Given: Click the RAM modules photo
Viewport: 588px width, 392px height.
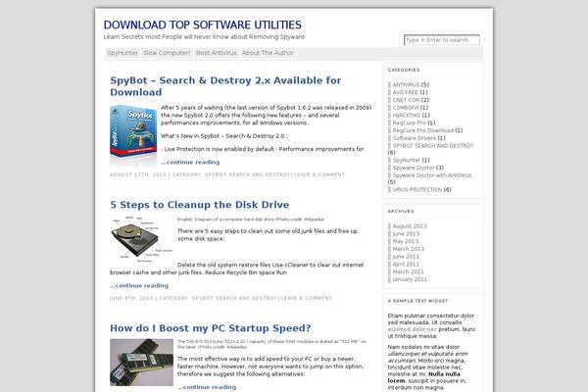Looking at the screenshot, I should point(141,363).
